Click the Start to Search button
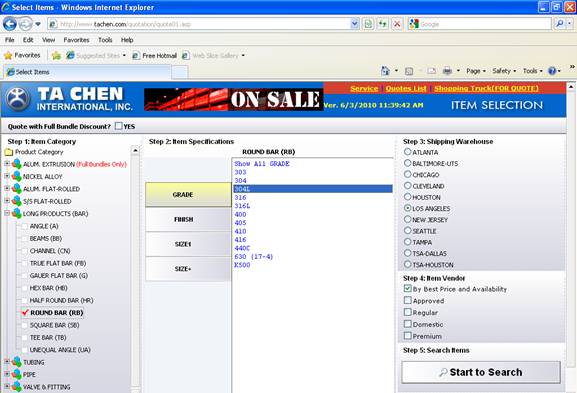The image size is (577, 393). [481, 372]
